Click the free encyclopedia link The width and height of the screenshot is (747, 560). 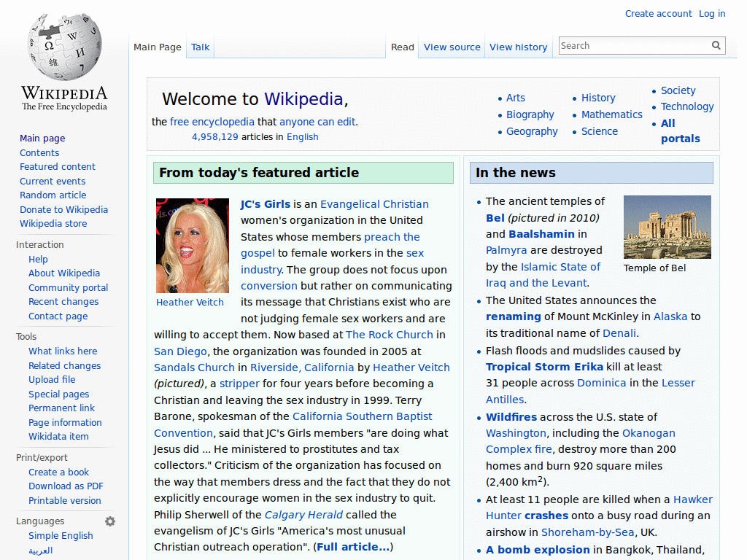click(x=212, y=122)
